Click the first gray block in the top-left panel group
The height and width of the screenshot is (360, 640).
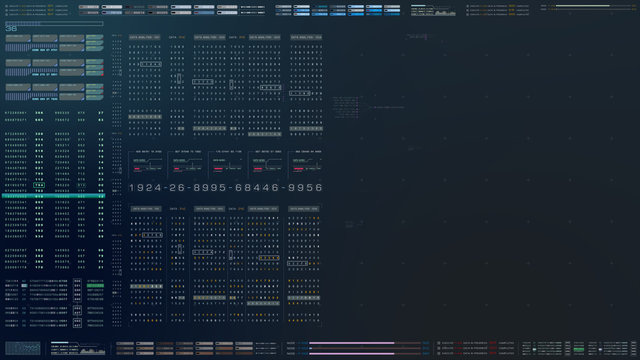(x=18, y=38)
